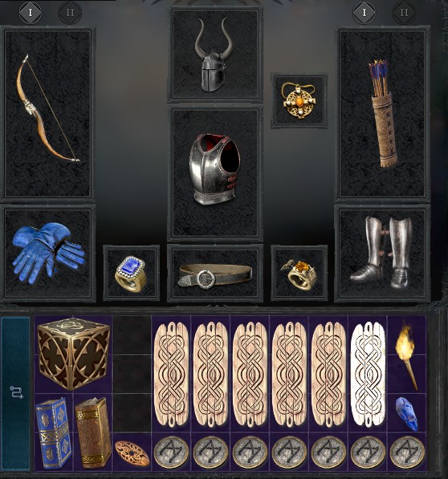This screenshot has width=448, height=479.
Task: Click the inventory sort button on teal panel
Action: (16, 392)
